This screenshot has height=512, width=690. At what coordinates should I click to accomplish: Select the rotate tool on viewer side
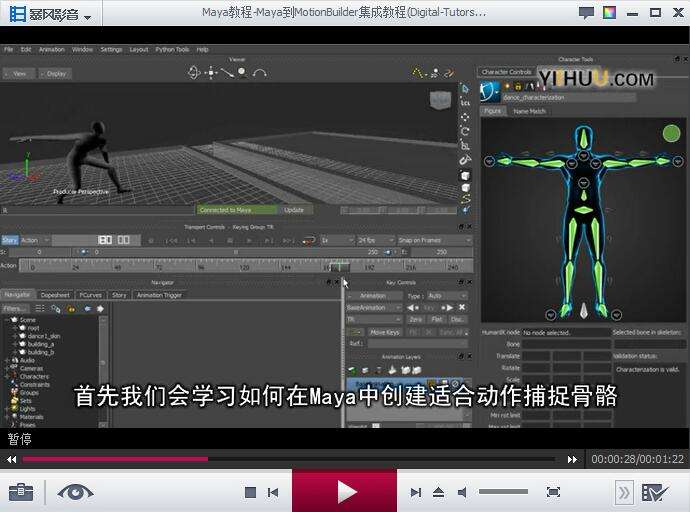(x=465, y=131)
